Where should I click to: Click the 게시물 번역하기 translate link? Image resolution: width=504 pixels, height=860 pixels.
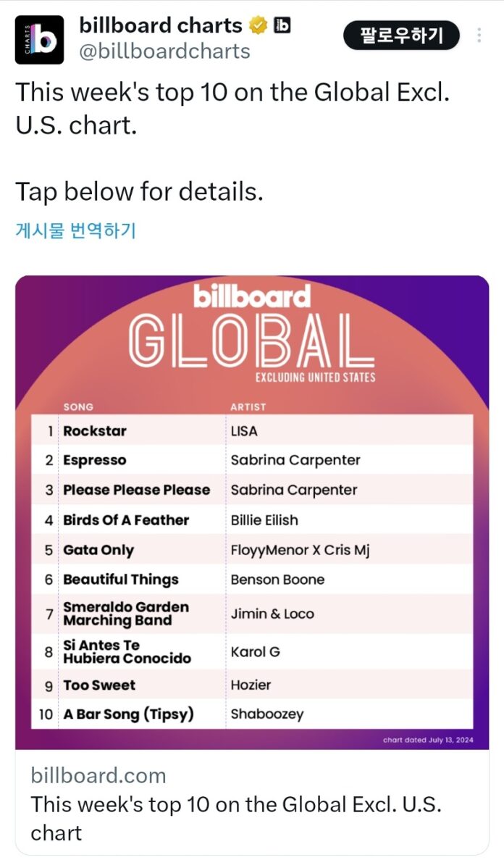[x=75, y=230]
